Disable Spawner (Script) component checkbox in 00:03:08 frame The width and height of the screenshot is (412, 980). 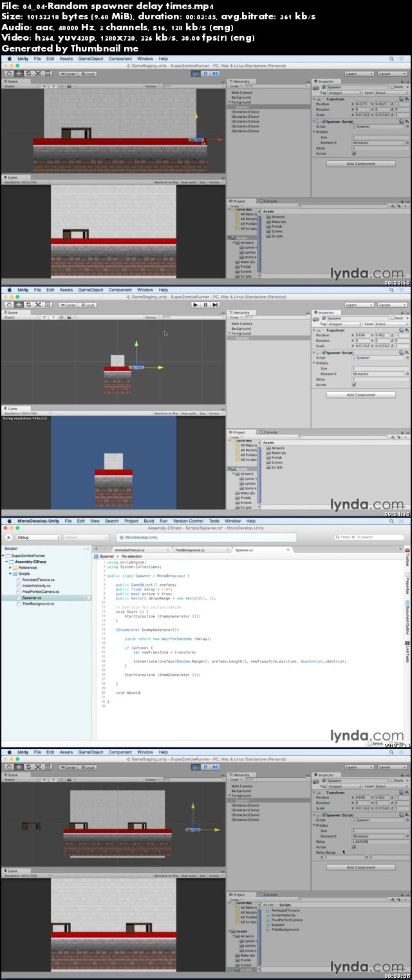(323, 815)
